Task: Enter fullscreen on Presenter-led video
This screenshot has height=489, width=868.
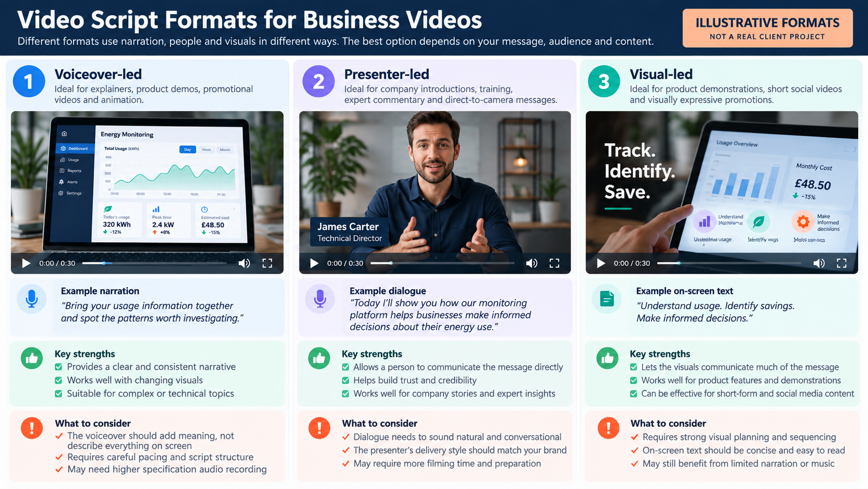Action: pyautogui.click(x=554, y=263)
